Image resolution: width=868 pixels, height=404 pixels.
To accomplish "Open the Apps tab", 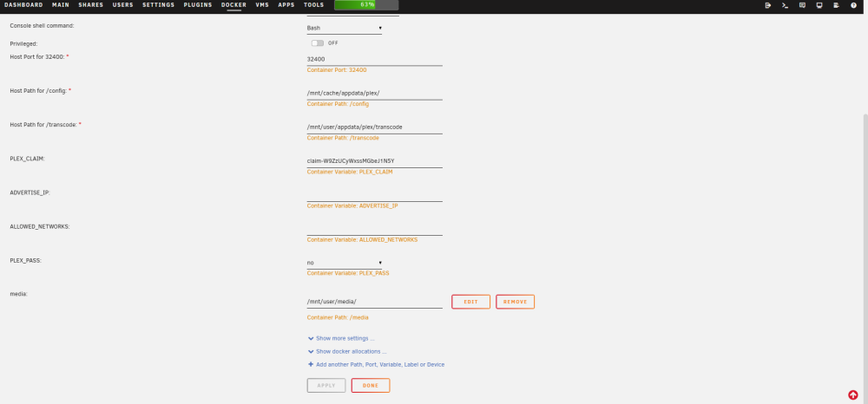I will 286,5.
